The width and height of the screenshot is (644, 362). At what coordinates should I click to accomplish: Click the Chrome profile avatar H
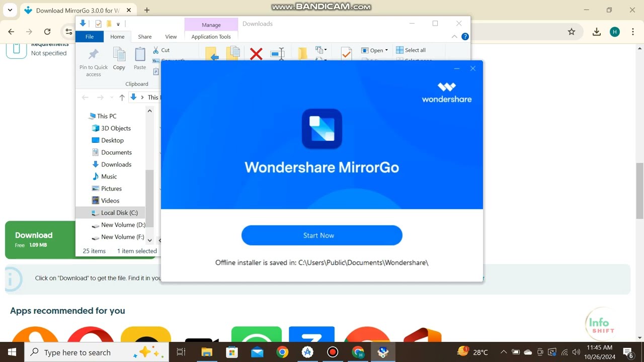[615, 32]
